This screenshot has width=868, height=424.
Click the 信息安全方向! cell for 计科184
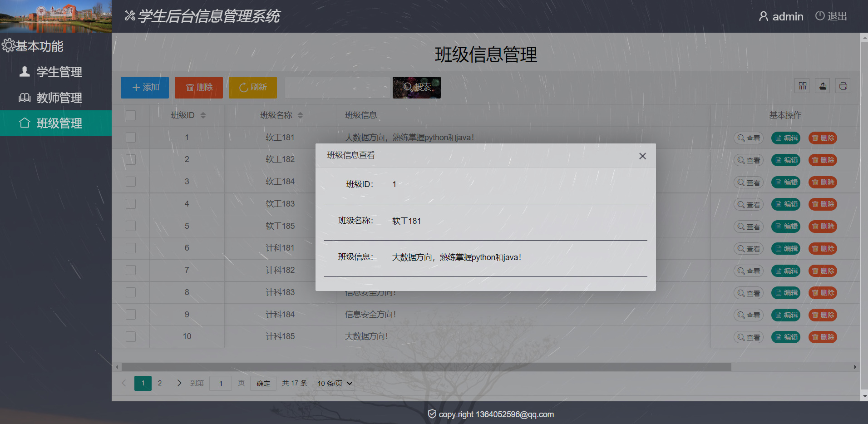tap(523, 315)
